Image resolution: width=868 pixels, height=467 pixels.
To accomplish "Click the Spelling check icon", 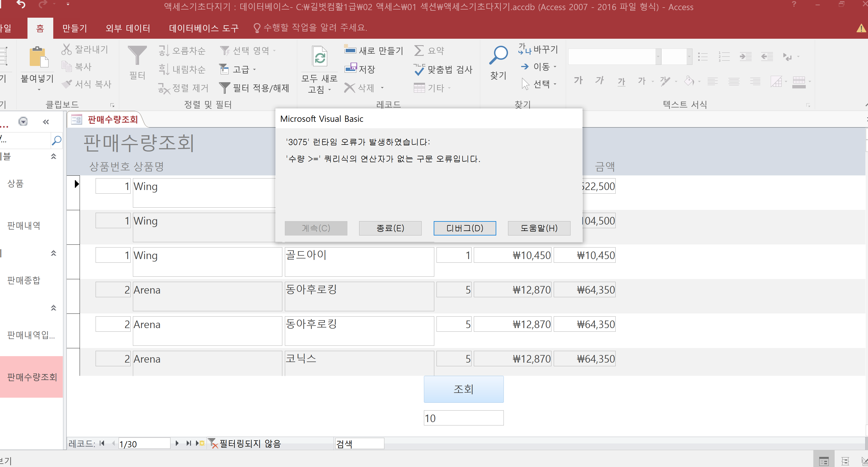I will pyautogui.click(x=419, y=69).
